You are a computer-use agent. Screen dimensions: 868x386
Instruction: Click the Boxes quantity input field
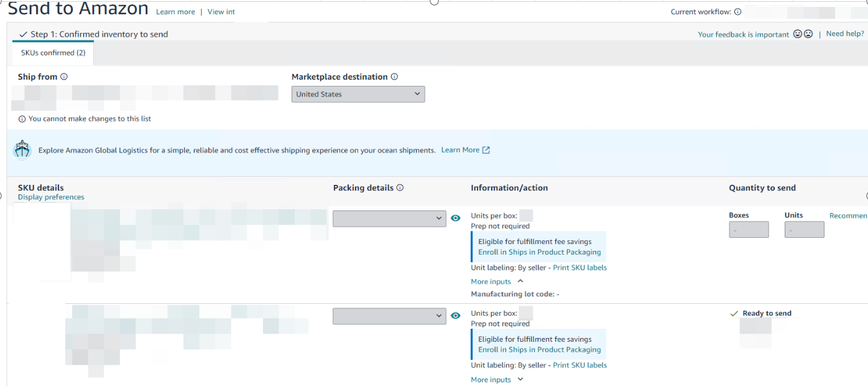pyautogui.click(x=749, y=230)
